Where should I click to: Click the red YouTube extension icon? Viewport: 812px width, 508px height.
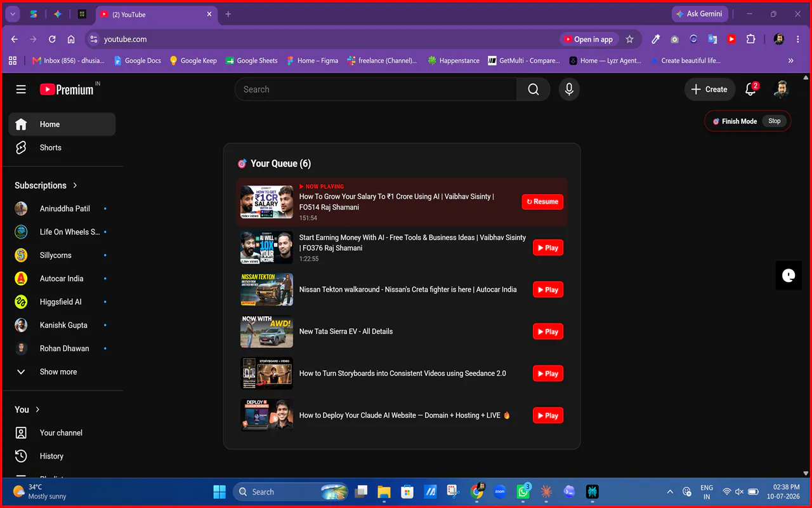coord(731,39)
